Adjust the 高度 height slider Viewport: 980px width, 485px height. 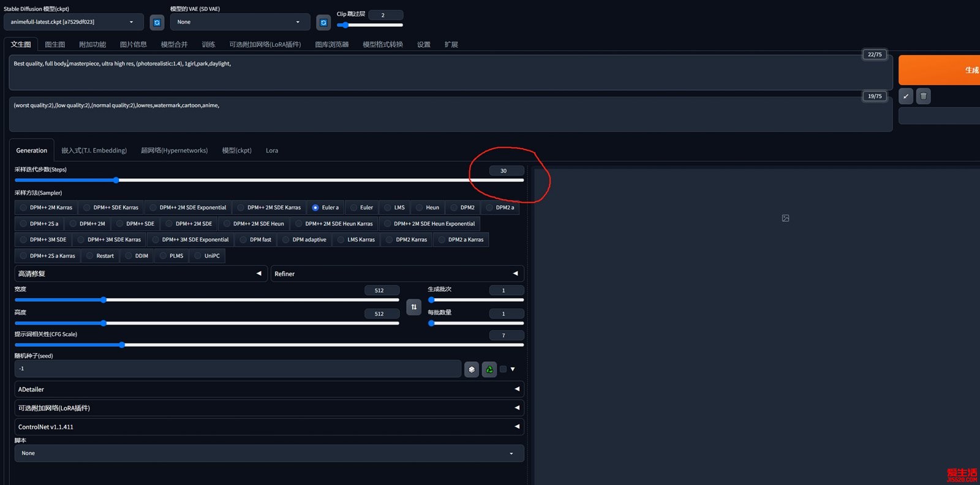[206, 323]
